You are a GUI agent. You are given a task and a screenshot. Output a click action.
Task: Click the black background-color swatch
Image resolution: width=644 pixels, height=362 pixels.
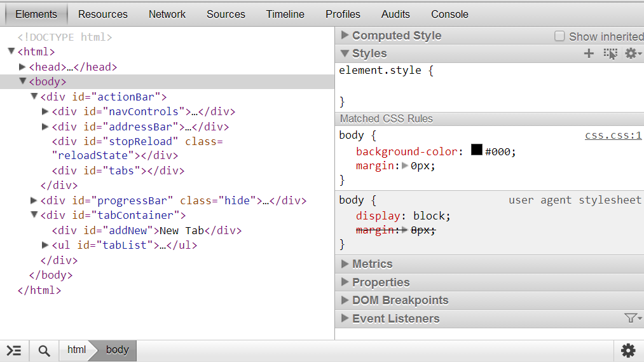tap(477, 150)
